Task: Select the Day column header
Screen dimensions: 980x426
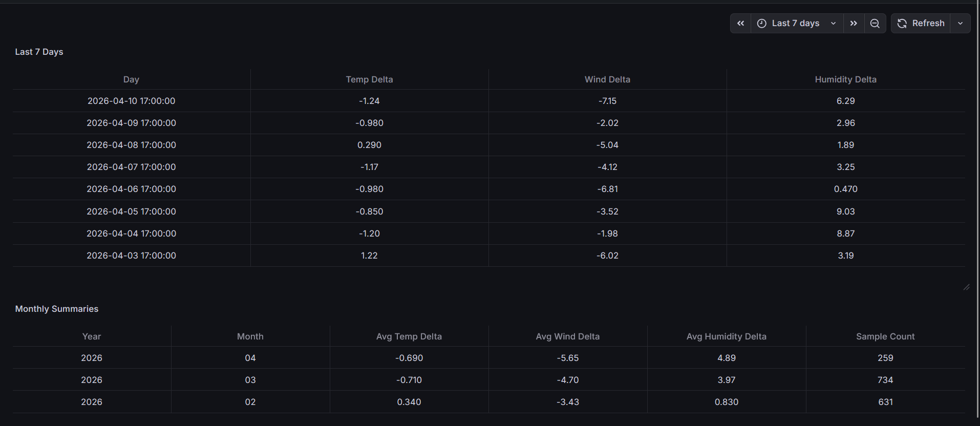Action: [x=131, y=79]
